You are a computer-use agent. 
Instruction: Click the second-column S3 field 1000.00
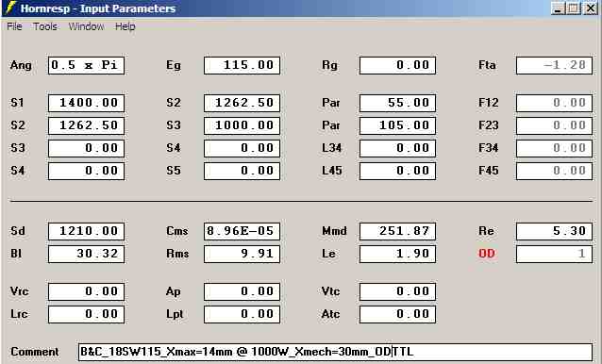coord(242,125)
